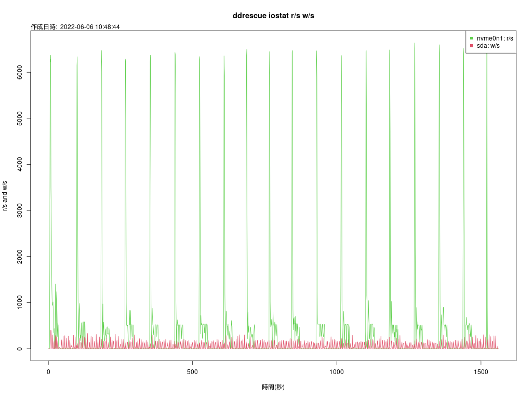Select the 1000 tick on the y-axis
The image size is (532, 399).
click(20, 303)
